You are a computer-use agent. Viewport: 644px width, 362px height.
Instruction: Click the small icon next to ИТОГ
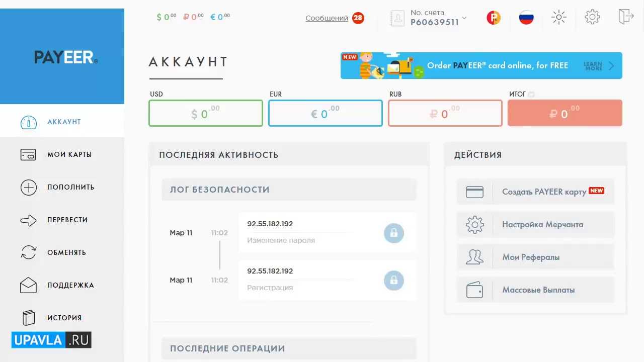pyautogui.click(x=531, y=95)
